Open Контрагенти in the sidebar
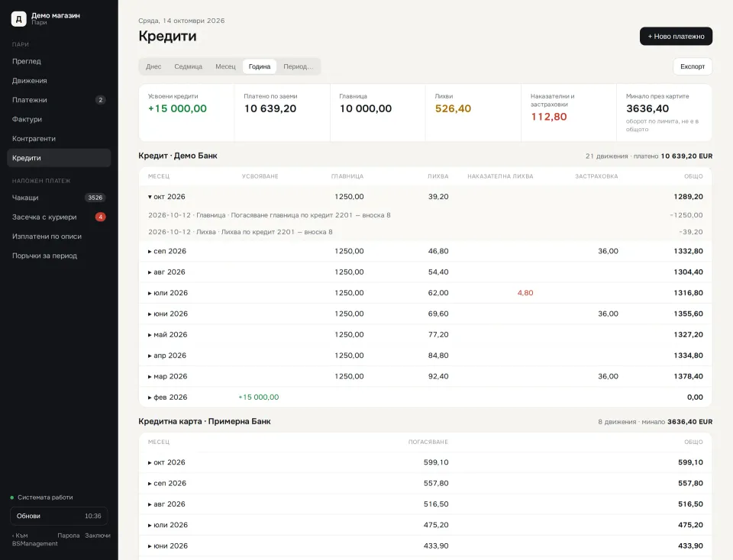Viewport: 733px width, 560px height. click(59, 139)
